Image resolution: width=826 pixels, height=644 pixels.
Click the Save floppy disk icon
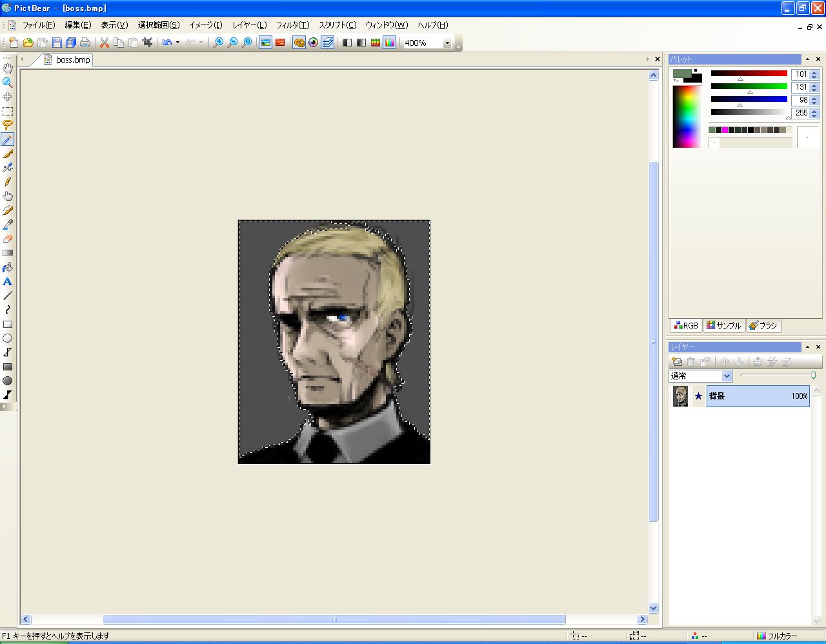57,43
